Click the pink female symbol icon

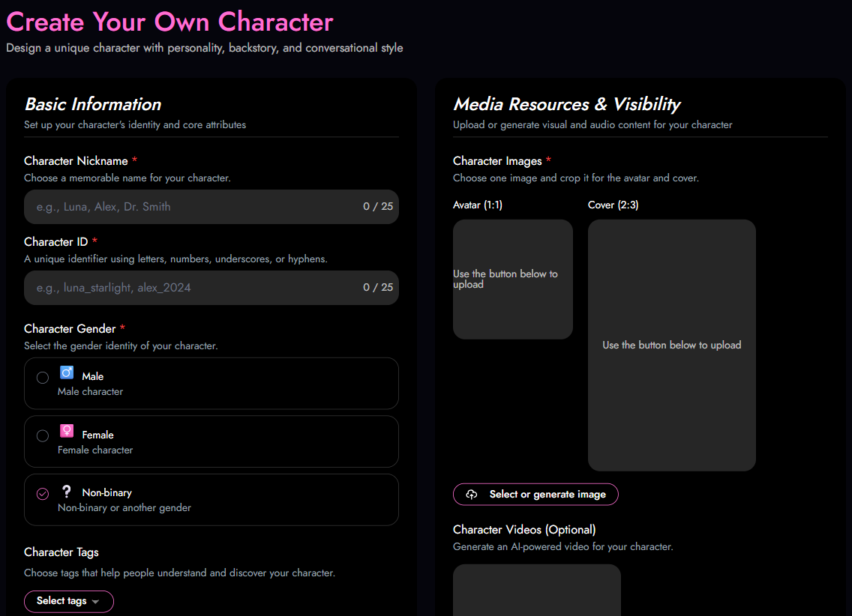(67, 431)
